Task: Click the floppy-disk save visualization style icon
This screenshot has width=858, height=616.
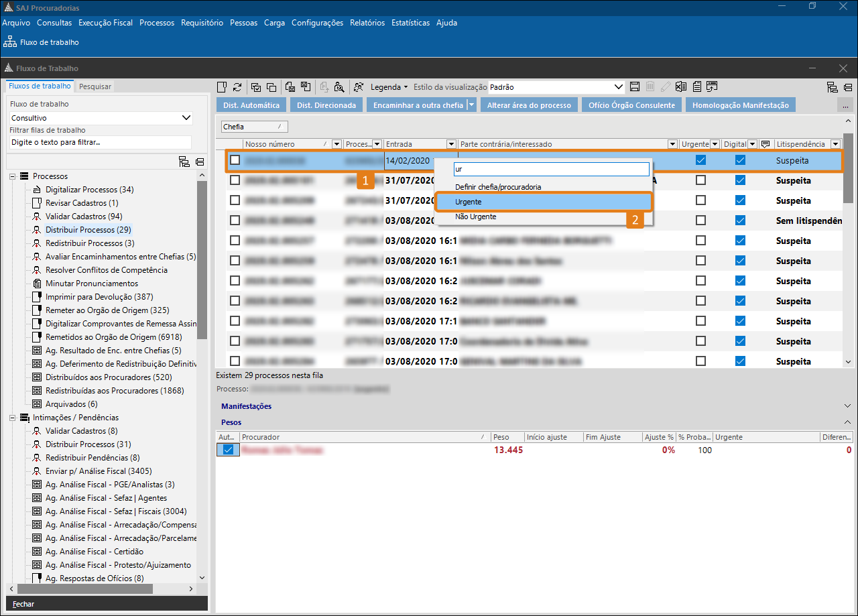Action: [635, 86]
